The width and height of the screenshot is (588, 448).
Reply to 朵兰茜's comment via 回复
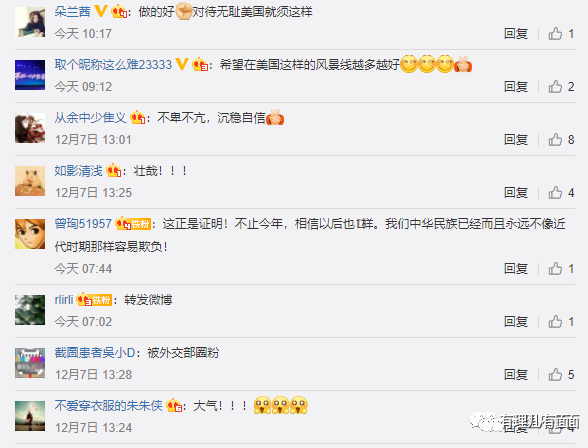tap(516, 34)
